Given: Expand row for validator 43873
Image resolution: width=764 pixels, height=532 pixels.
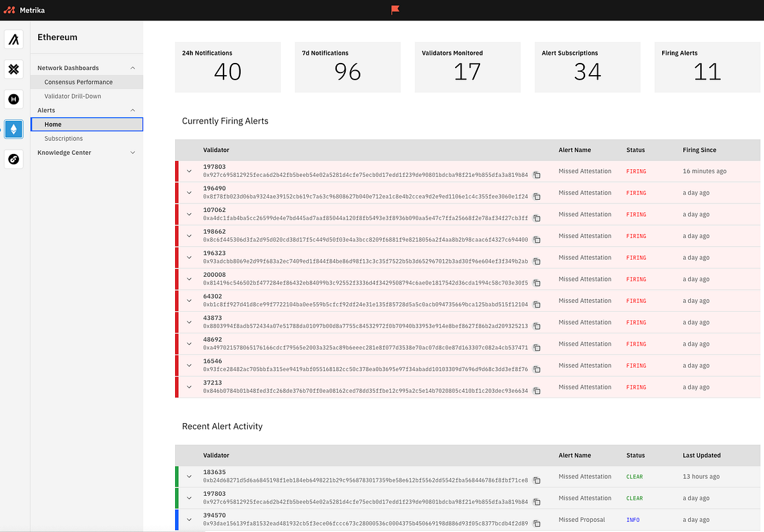Looking at the screenshot, I should (189, 323).
